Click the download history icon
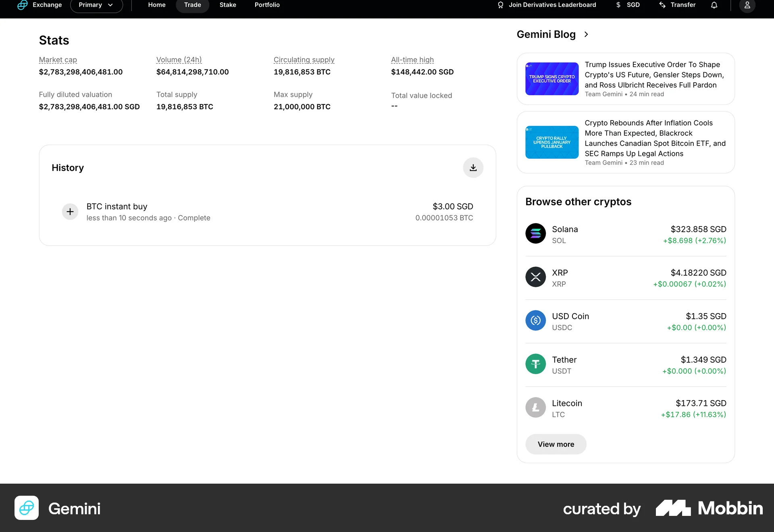The image size is (774, 532). (473, 167)
